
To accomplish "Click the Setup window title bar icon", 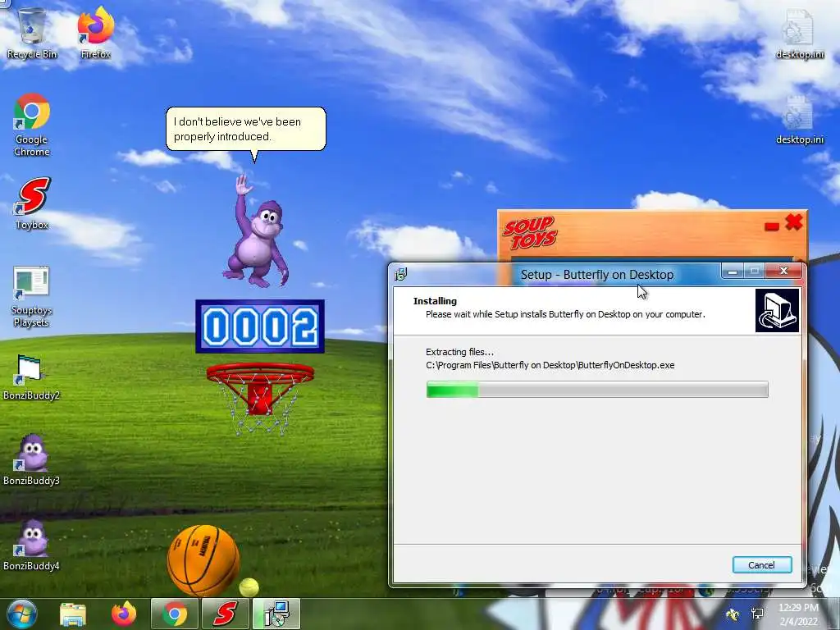I will tap(400, 274).
